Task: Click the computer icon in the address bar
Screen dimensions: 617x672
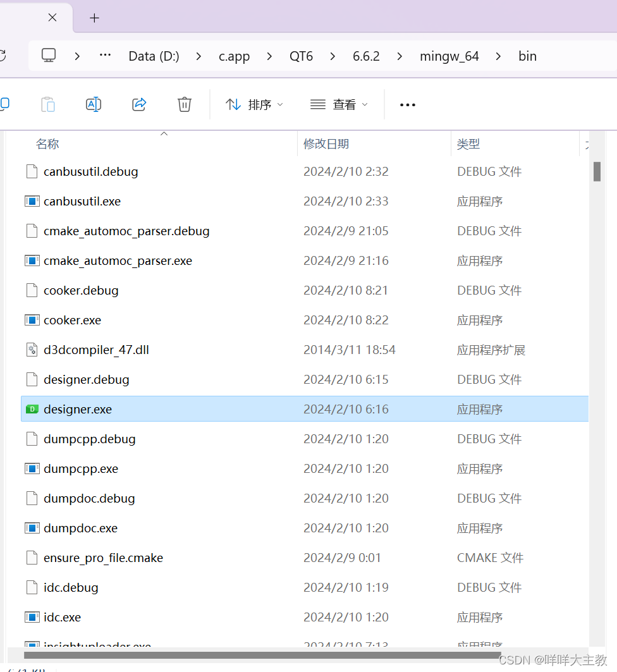Action: [x=48, y=56]
